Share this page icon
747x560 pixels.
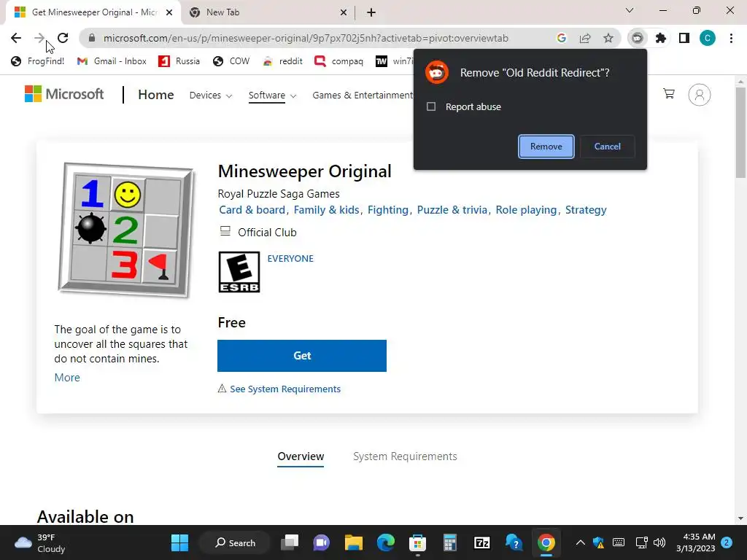tap(585, 38)
